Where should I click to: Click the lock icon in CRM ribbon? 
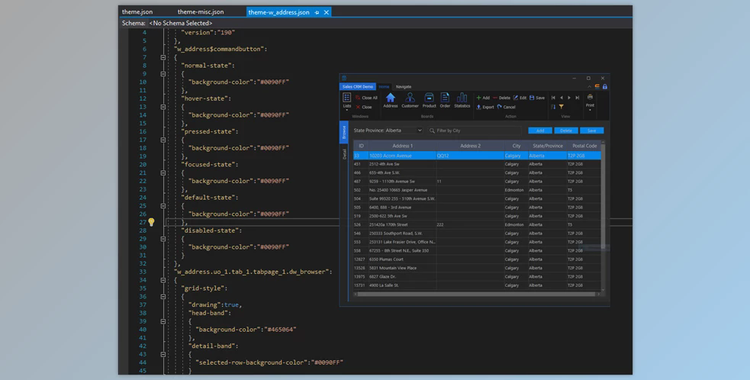coord(605,87)
